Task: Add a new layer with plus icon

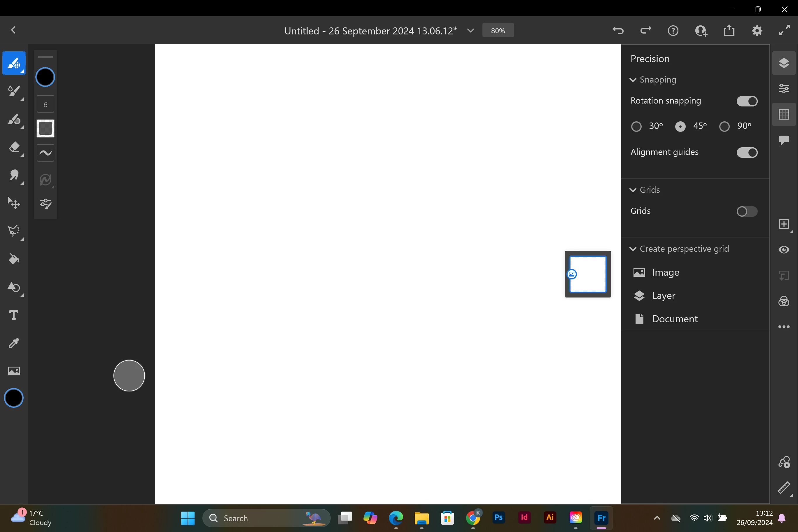Action: 784,224
